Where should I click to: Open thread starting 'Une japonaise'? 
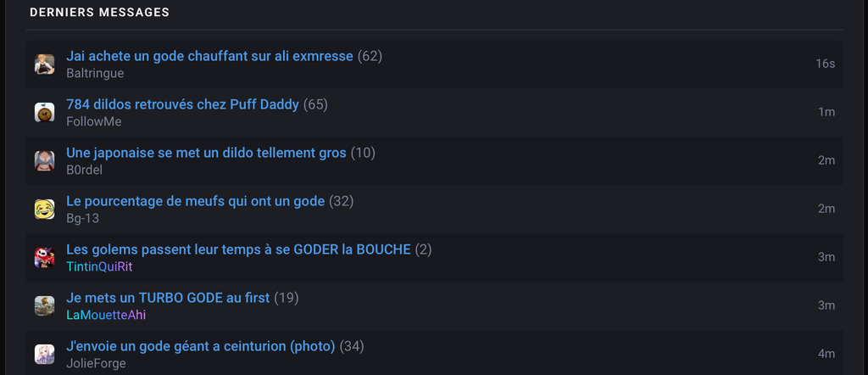pos(206,153)
